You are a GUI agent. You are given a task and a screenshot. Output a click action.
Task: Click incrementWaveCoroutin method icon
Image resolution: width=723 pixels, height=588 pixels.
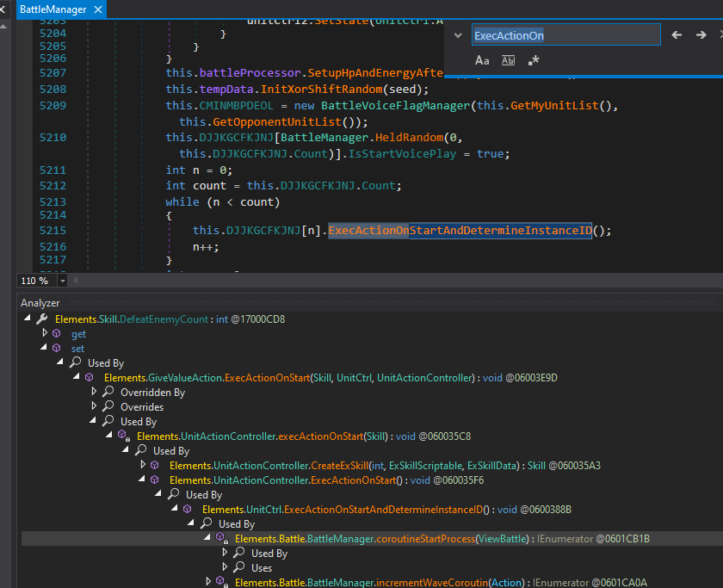tap(222, 582)
